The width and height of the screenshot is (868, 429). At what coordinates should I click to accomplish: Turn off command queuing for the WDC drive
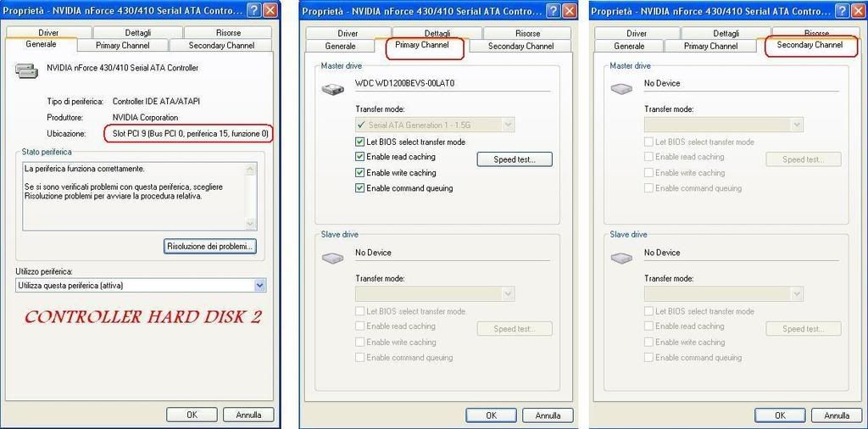[x=361, y=188]
